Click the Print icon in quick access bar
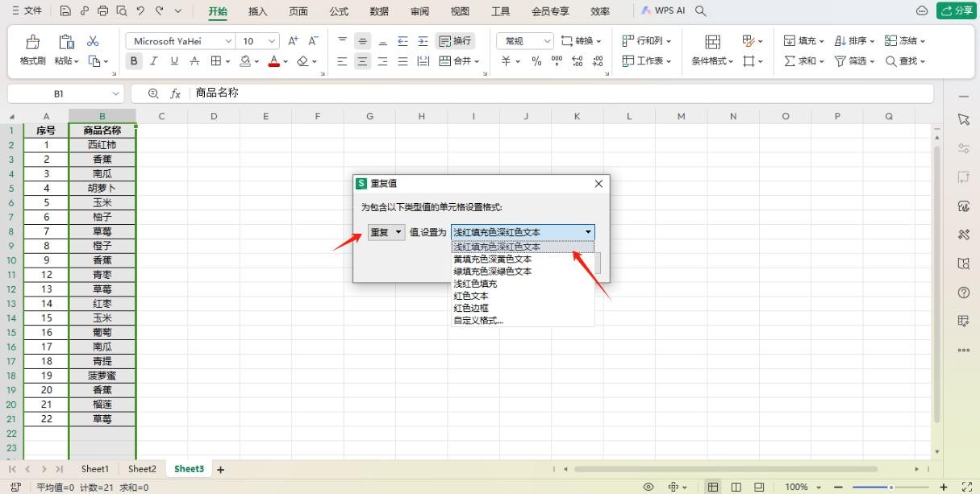 click(x=102, y=11)
